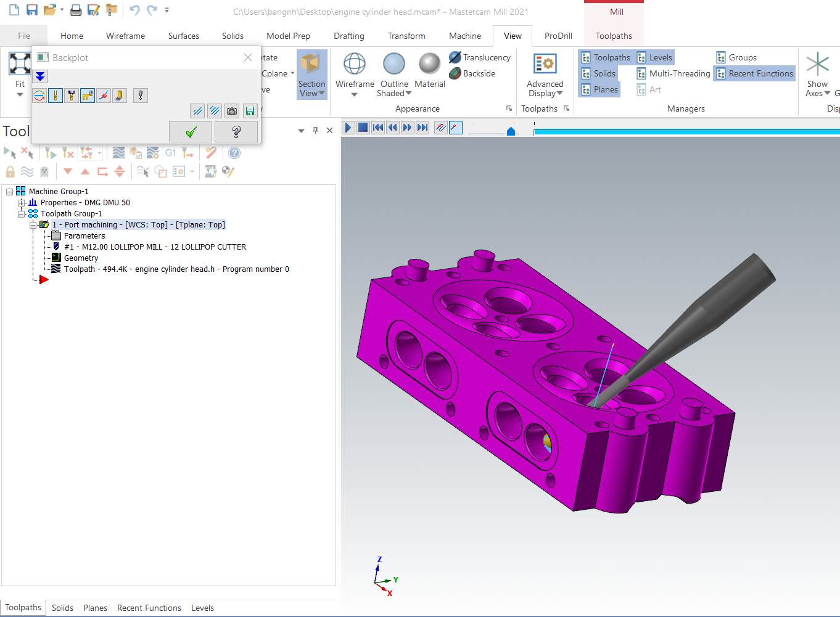Screen dimensions: 840x617
Task: Click the Recent Functions manager button
Action: (755, 73)
